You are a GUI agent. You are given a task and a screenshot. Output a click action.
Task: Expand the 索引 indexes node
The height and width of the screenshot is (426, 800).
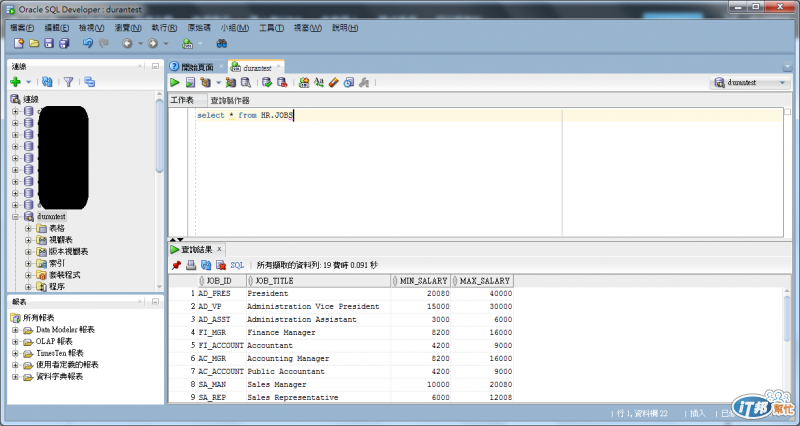click(x=29, y=264)
